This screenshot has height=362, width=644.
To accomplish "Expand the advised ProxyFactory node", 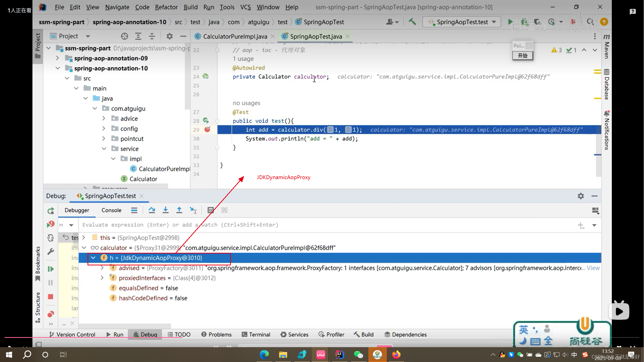I will [102, 268].
